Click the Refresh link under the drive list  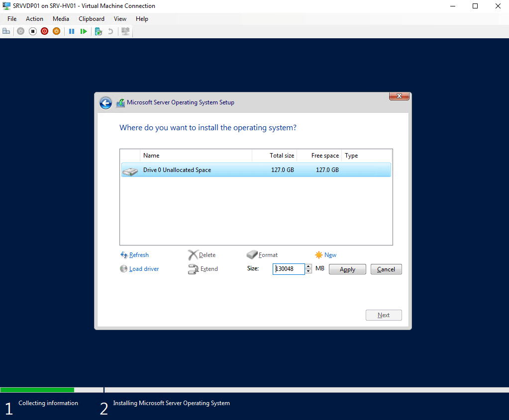click(x=139, y=255)
